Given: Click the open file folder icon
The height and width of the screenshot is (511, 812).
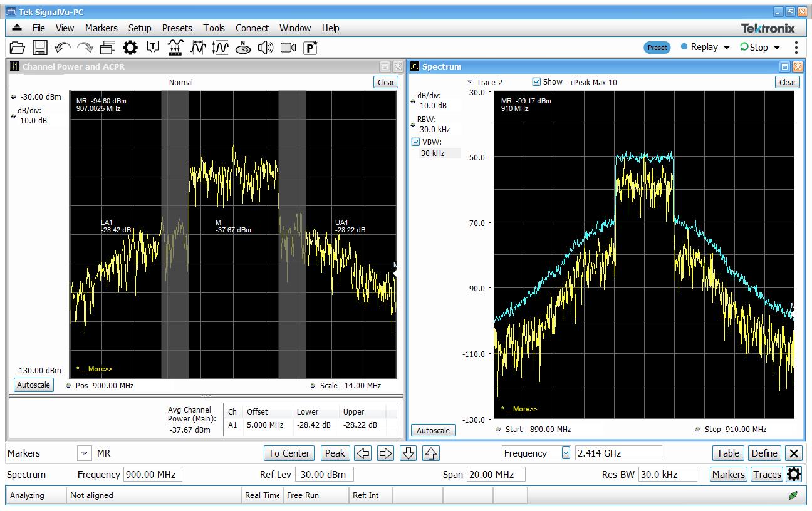Looking at the screenshot, I should 17,48.
